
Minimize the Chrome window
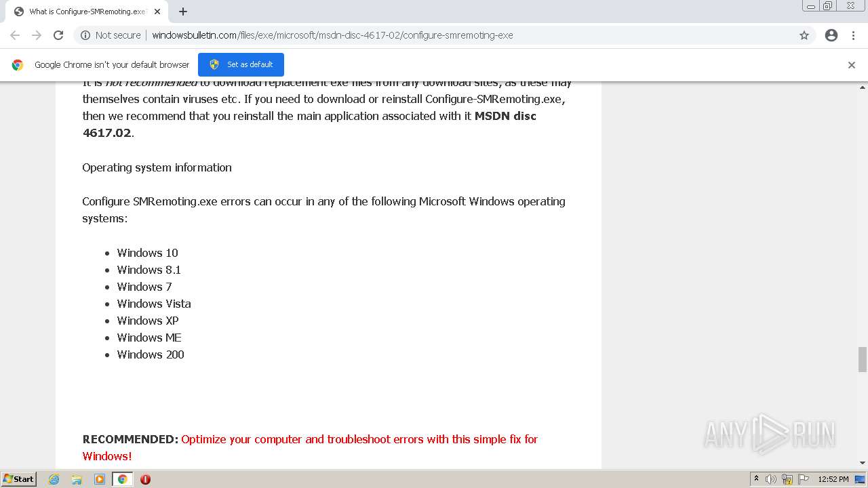811,6
